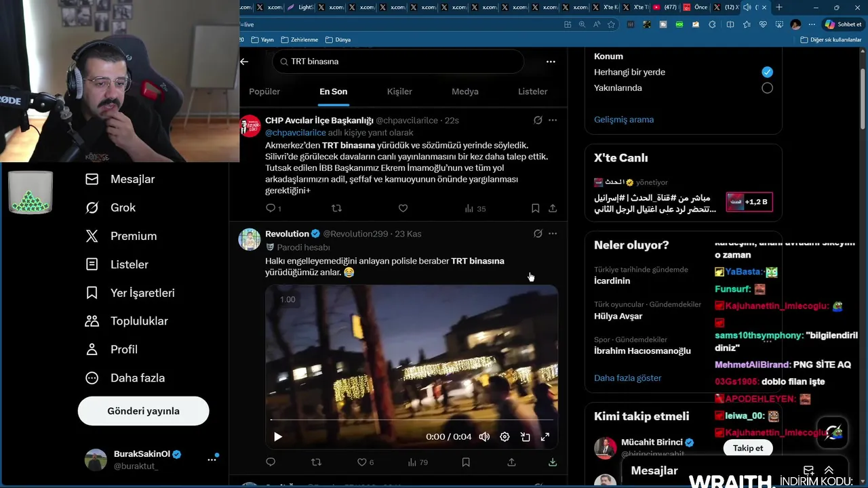This screenshot has height=488, width=868.
Task: Click the TRT binasına search field
Action: (398, 61)
